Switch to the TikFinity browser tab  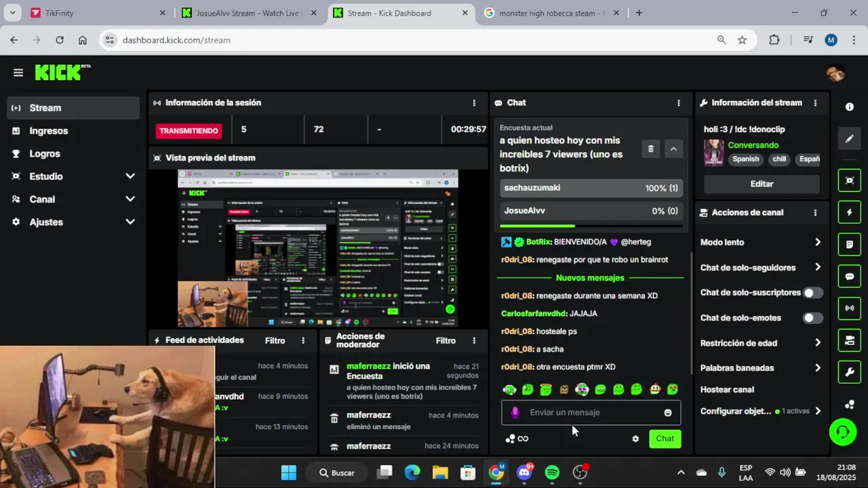tap(98, 13)
